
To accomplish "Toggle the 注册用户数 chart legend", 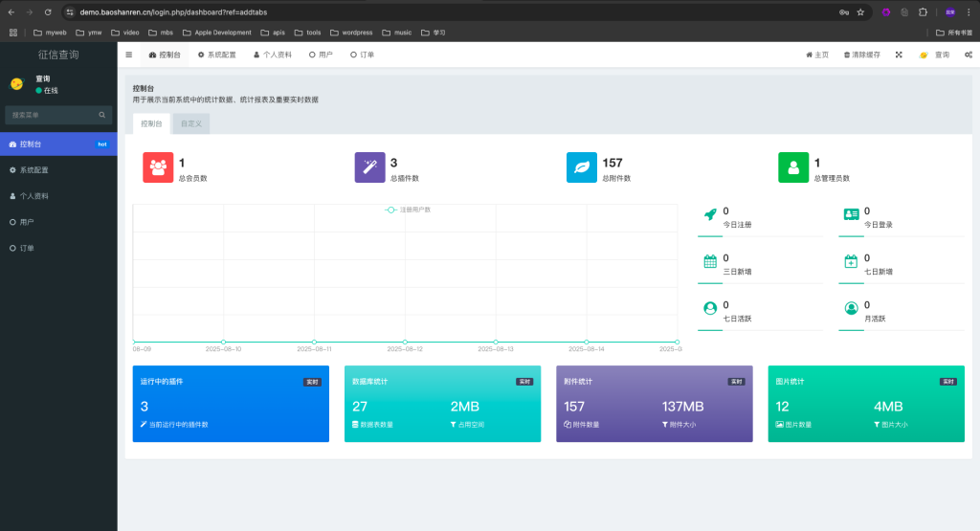I will 408,210.
